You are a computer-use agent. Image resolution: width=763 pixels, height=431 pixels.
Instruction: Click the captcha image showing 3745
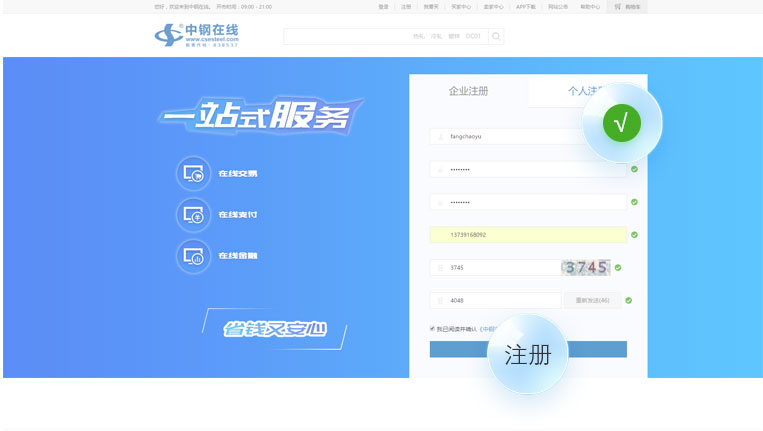pyautogui.click(x=586, y=267)
